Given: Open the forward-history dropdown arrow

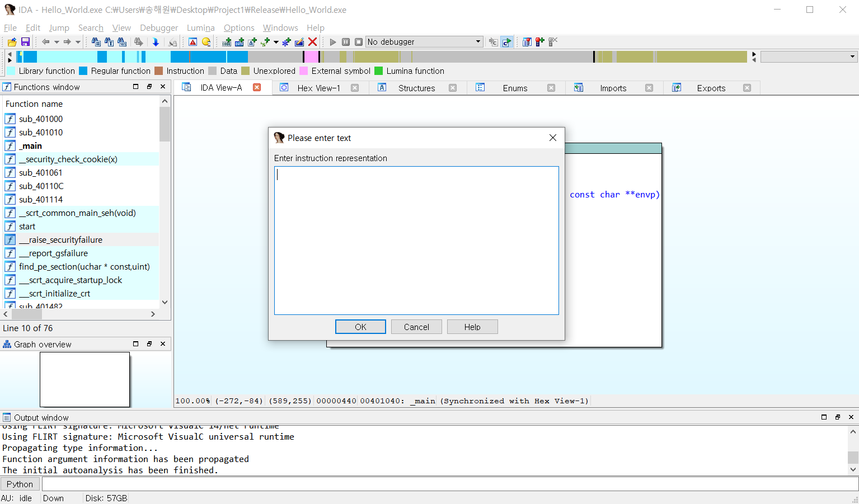Looking at the screenshot, I should (x=78, y=42).
